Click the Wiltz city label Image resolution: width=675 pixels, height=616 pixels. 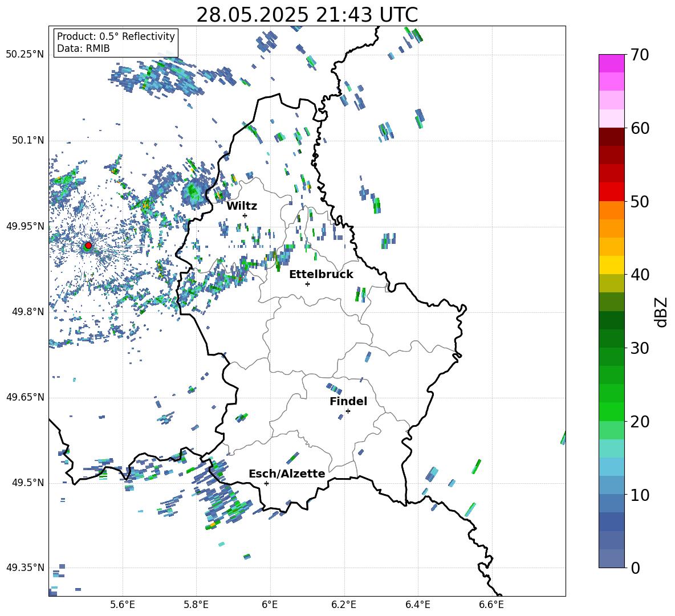[242, 206]
